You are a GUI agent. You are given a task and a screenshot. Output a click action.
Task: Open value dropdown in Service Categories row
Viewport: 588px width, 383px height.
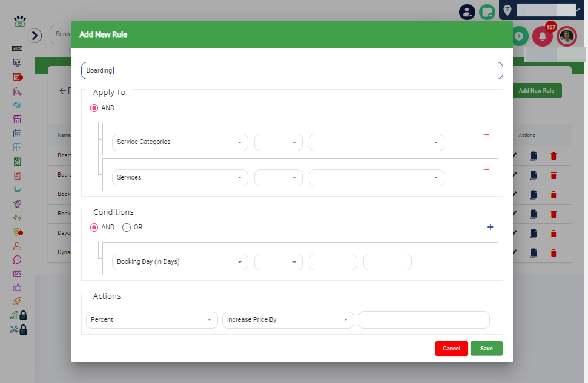[377, 142]
